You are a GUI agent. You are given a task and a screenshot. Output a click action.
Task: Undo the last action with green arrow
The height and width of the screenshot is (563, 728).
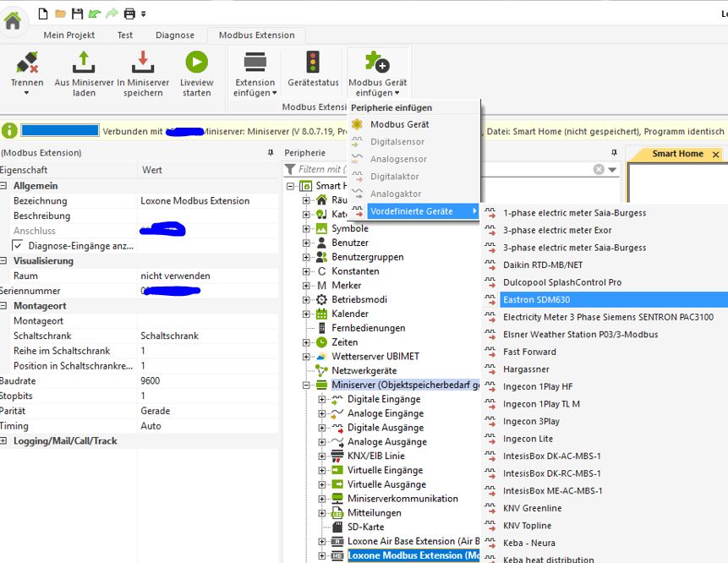tap(95, 14)
